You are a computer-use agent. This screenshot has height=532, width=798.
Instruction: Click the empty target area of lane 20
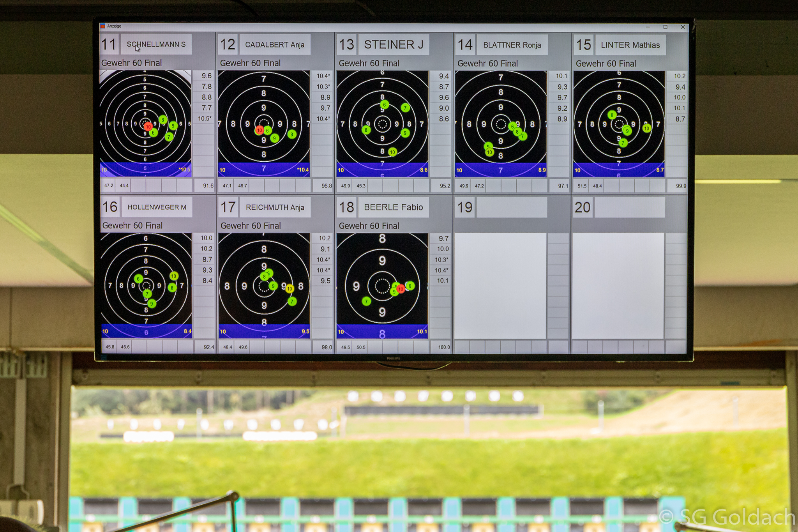point(618,285)
